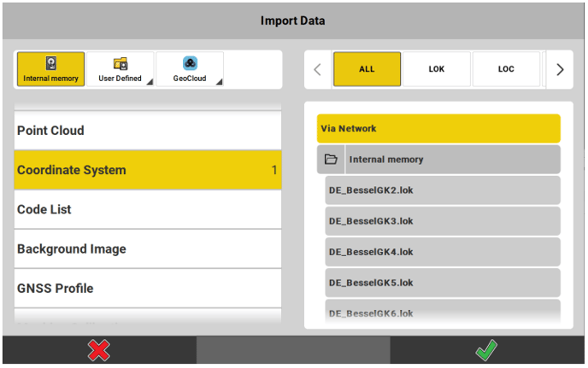Select DE_BesselGK4.lok file
588x368 pixels.
point(443,252)
